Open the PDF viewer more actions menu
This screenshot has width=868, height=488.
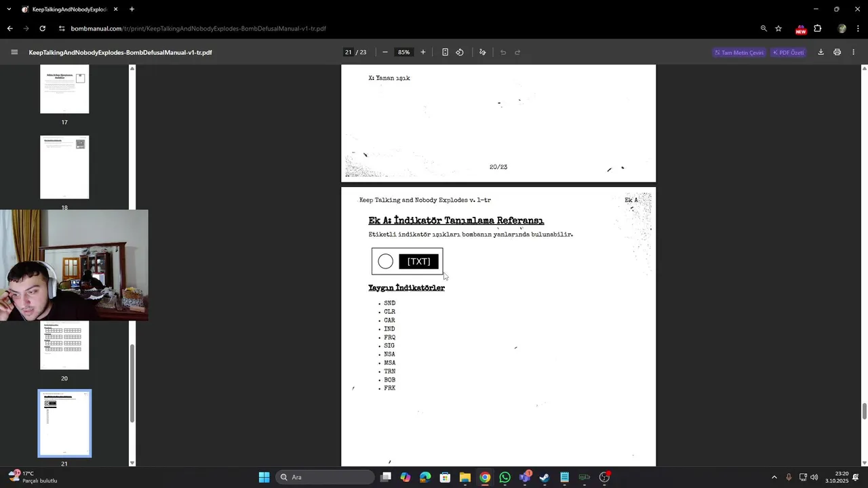[x=854, y=52]
